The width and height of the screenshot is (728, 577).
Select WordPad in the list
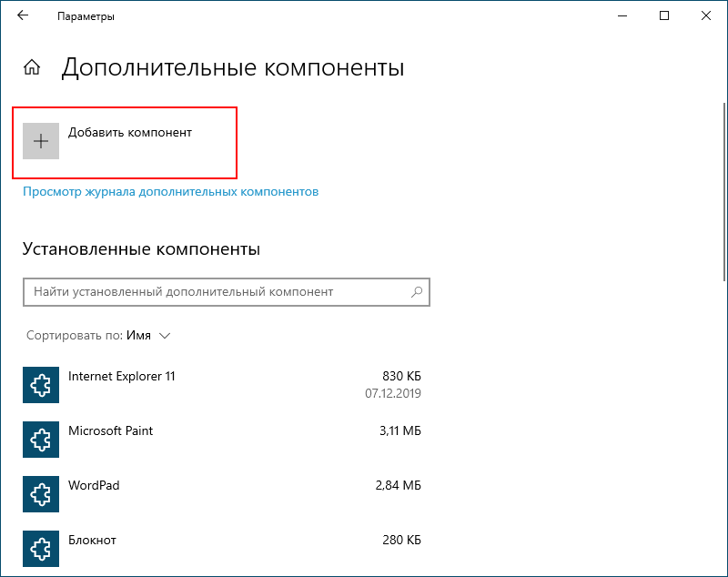(222, 494)
